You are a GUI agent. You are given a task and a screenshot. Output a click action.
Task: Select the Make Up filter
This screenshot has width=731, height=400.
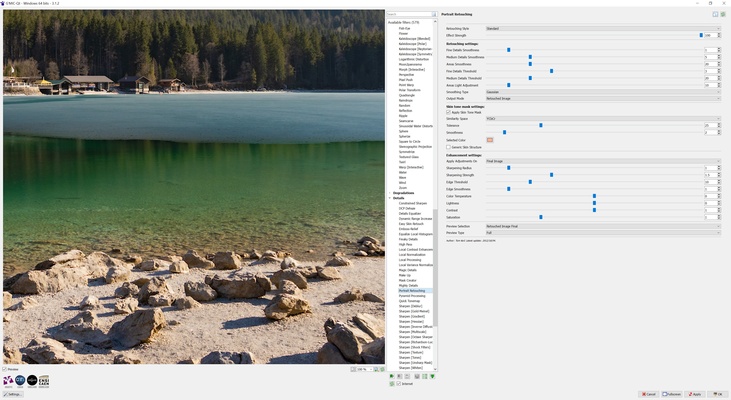(x=405, y=275)
